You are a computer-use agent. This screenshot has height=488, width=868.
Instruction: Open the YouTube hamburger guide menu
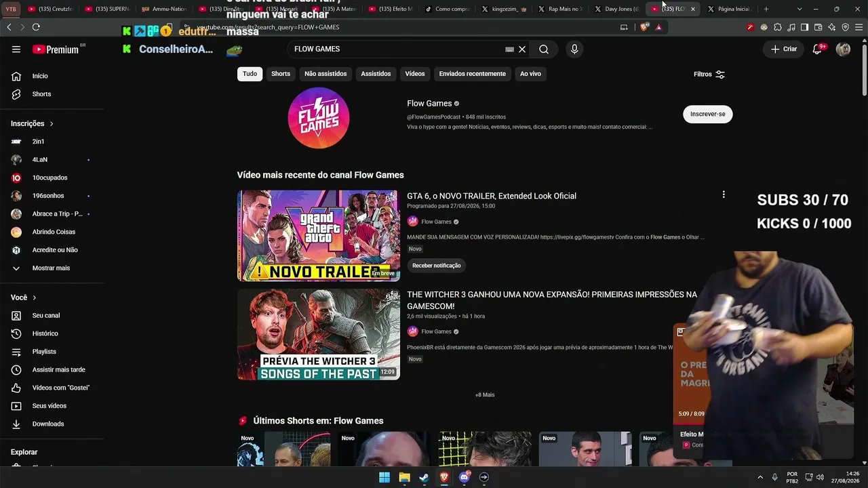click(x=16, y=49)
